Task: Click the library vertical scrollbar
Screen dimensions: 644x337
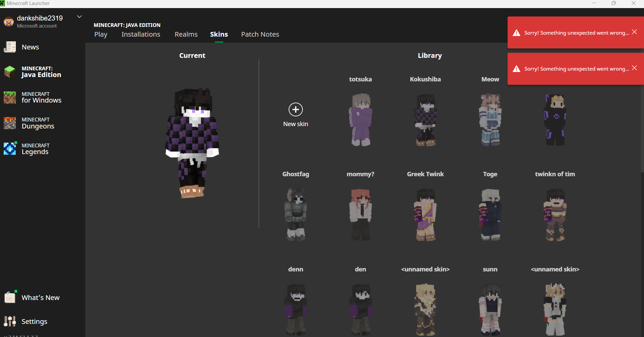Action: pyautogui.click(x=642, y=135)
